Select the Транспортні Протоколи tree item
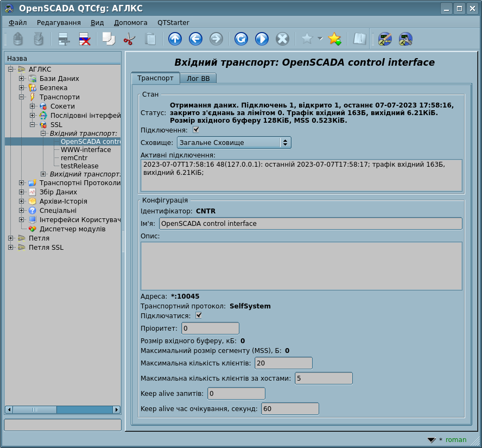The width and height of the screenshot is (482, 448). (80, 183)
